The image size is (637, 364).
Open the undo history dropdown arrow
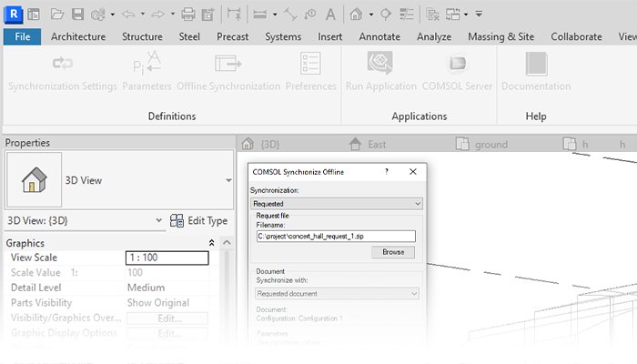click(x=143, y=15)
